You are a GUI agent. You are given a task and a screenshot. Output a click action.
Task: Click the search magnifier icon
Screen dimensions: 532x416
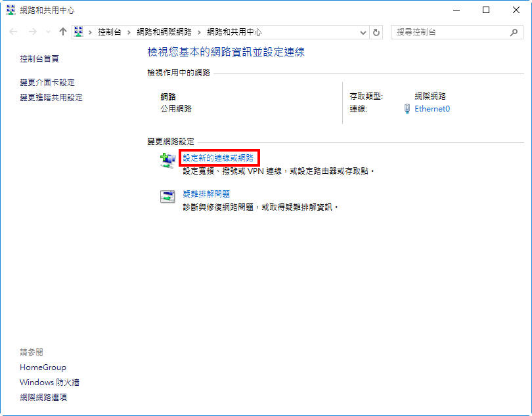[x=514, y=32]
